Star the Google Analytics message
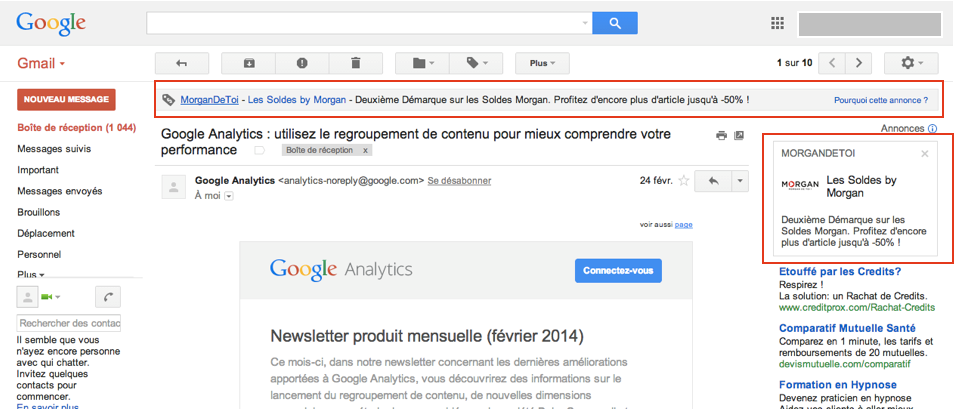 pos(684,181)
